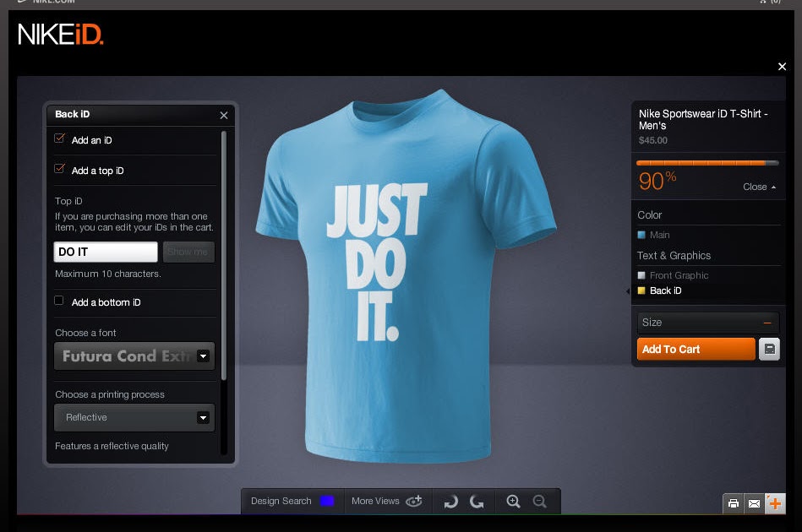Screen dimensions: 802x532
Task: Open More Views
Action: [x=375, y=502]
